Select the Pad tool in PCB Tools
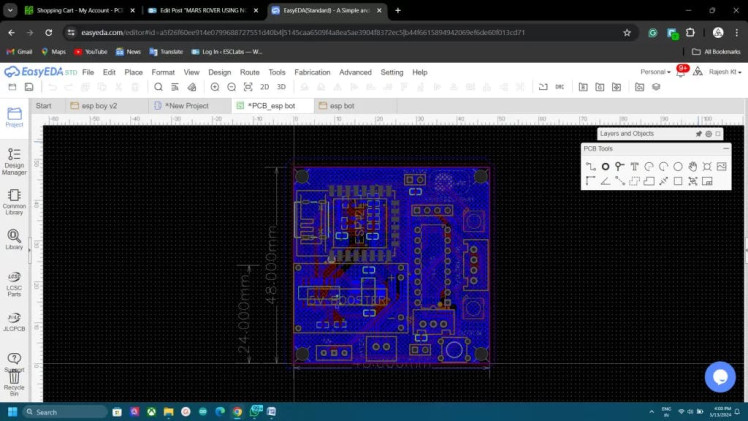 coord(605,166)
